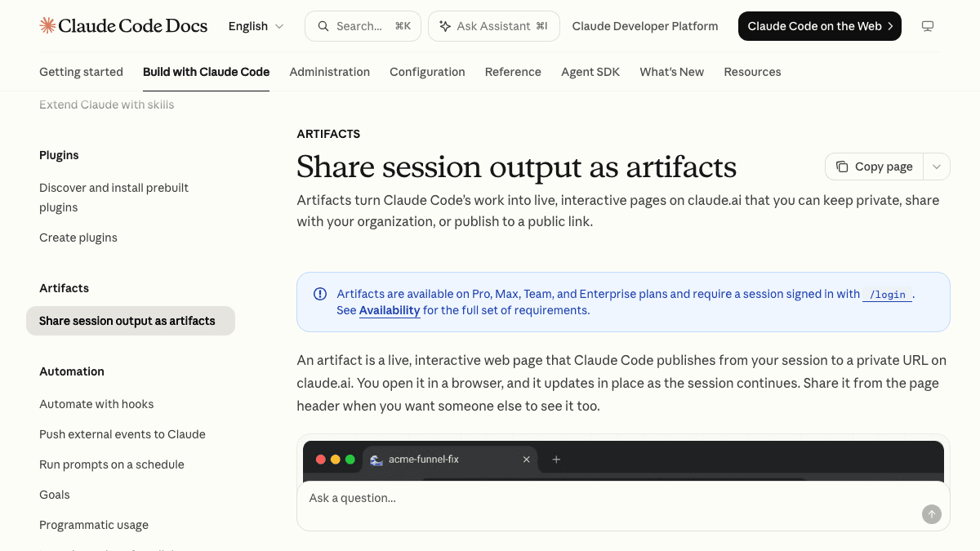The width and height of the screenshot is (980, 551).
Task: Click the red window dot in the mockup
Action: [x=321, y=460]
